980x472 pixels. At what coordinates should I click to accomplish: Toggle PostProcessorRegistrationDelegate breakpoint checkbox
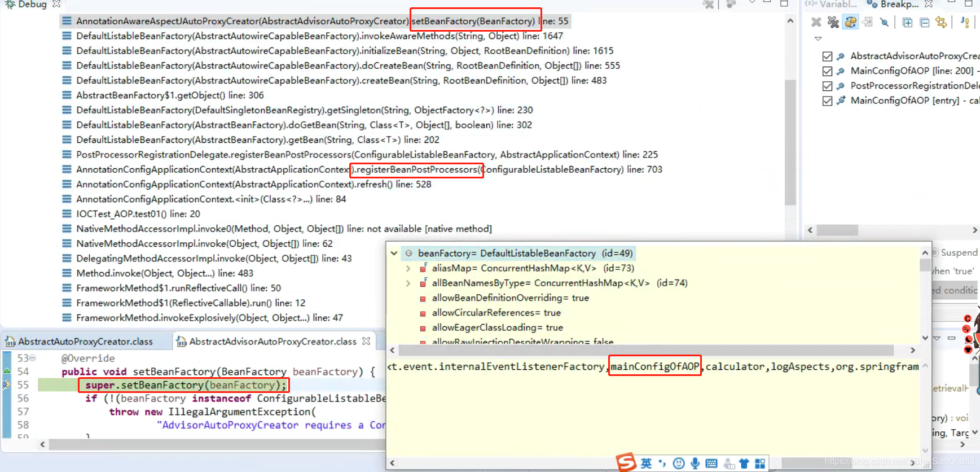[827, 86]
